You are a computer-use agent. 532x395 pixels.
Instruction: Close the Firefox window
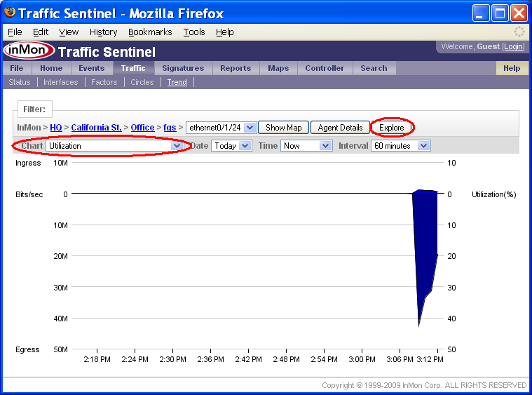519,13
